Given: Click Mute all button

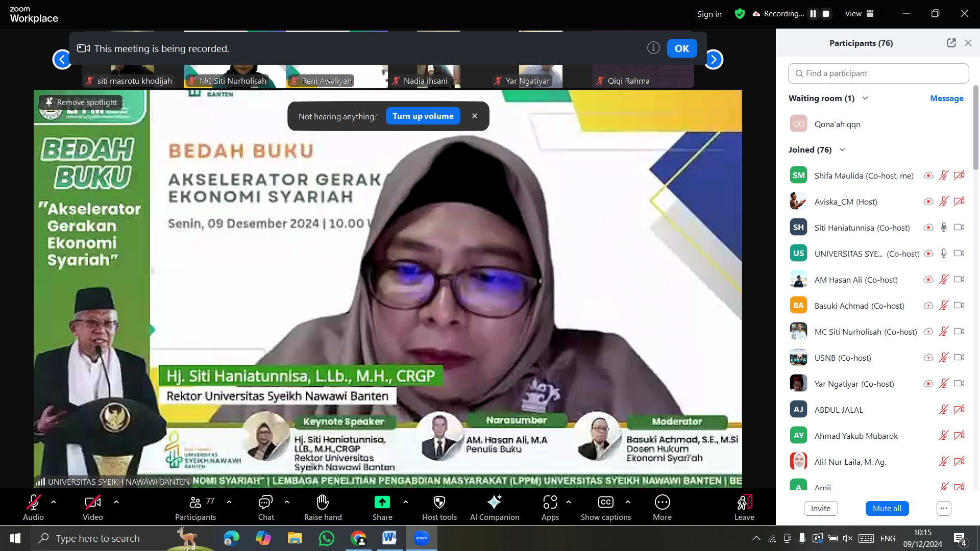Looking at the screenshot, I should coord(887,508).
